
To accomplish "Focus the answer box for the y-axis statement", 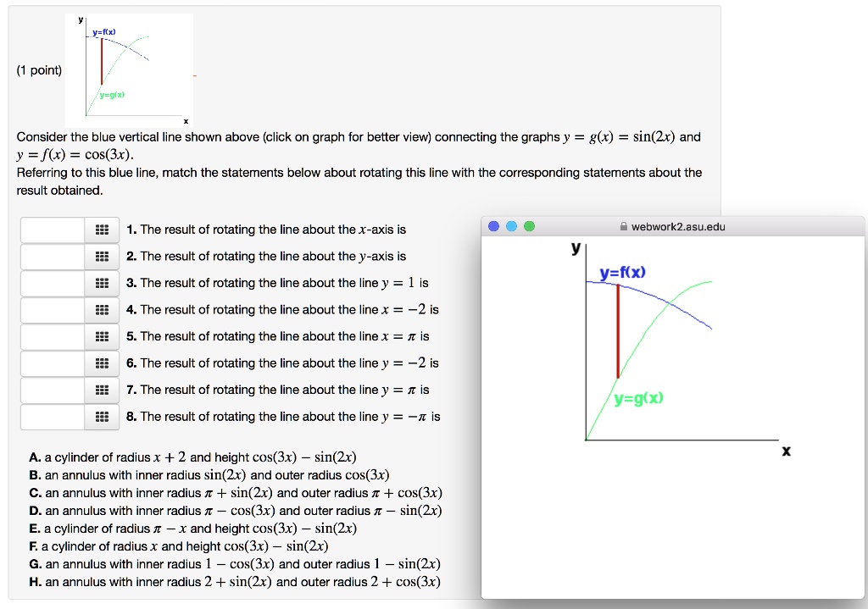I will (53, 257).
